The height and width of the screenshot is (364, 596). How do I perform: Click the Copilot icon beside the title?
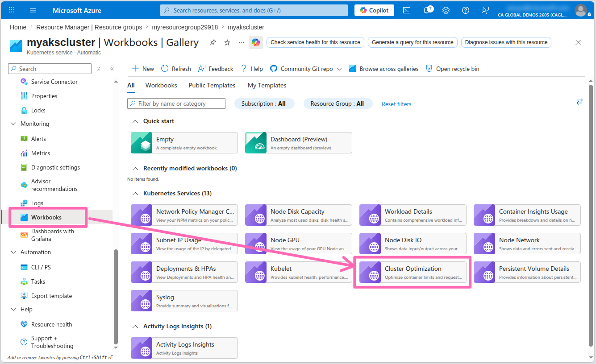256,42
